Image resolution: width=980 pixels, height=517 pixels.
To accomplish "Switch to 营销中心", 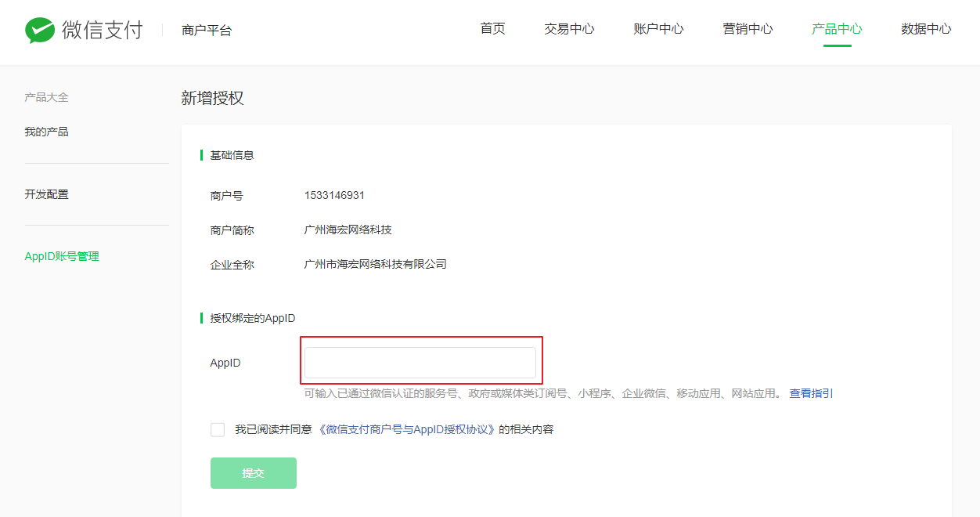I will click(x=748, y=29).
